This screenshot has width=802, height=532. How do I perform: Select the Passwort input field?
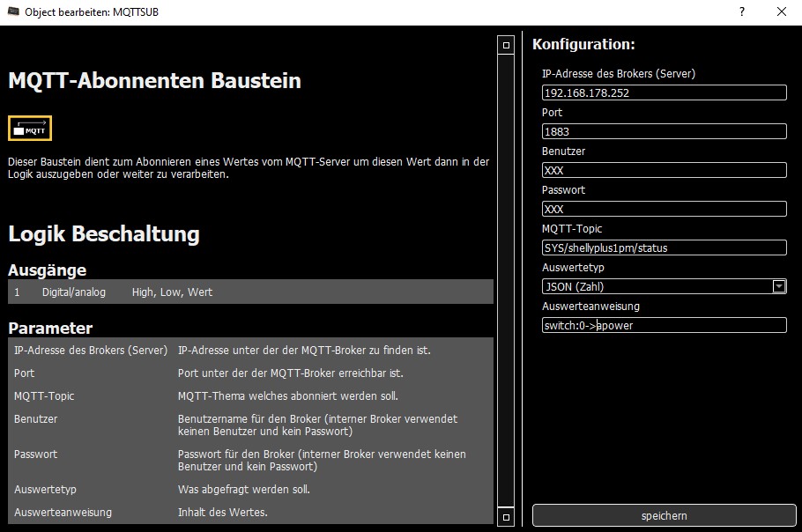click(x=664, y=209)
